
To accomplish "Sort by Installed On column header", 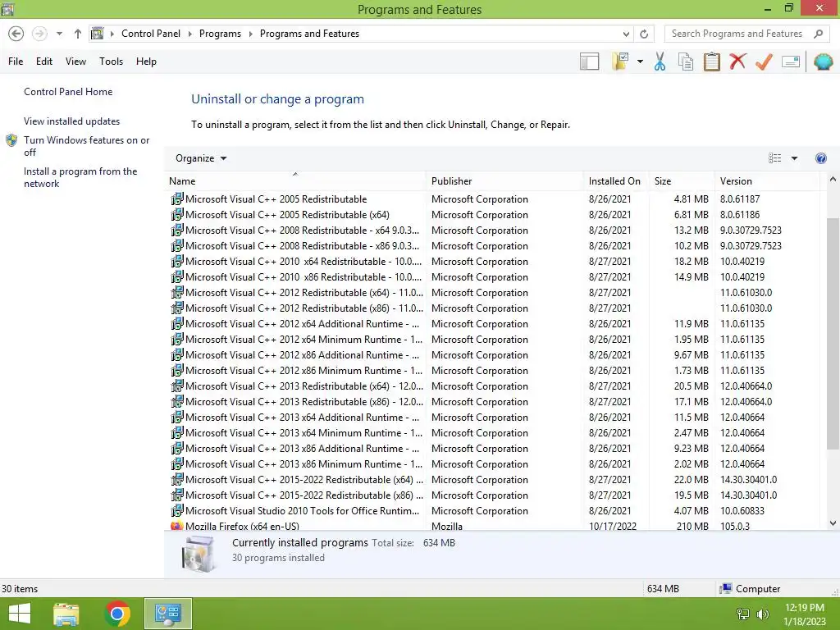I will click(x=616, y=181).
